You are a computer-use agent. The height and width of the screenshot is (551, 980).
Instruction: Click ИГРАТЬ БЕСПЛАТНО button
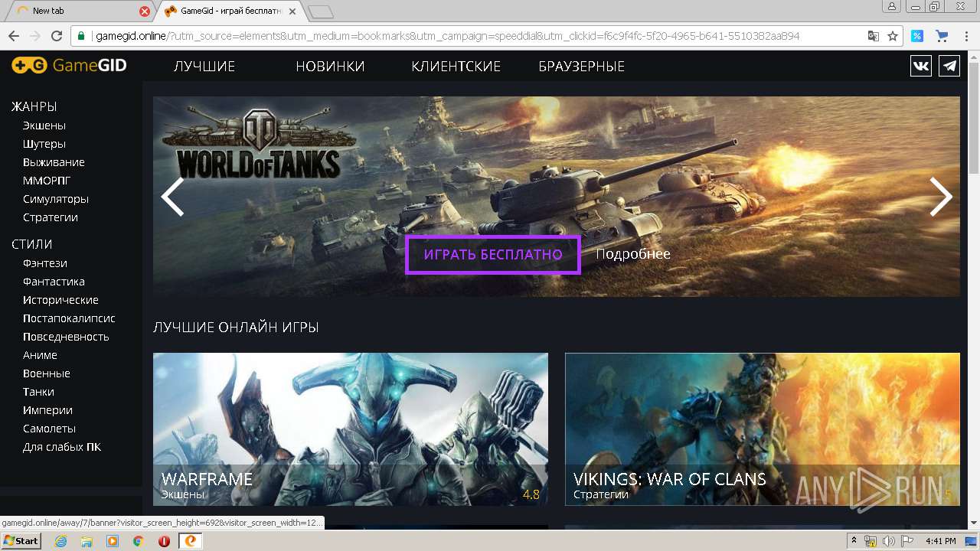click(493, 254)
